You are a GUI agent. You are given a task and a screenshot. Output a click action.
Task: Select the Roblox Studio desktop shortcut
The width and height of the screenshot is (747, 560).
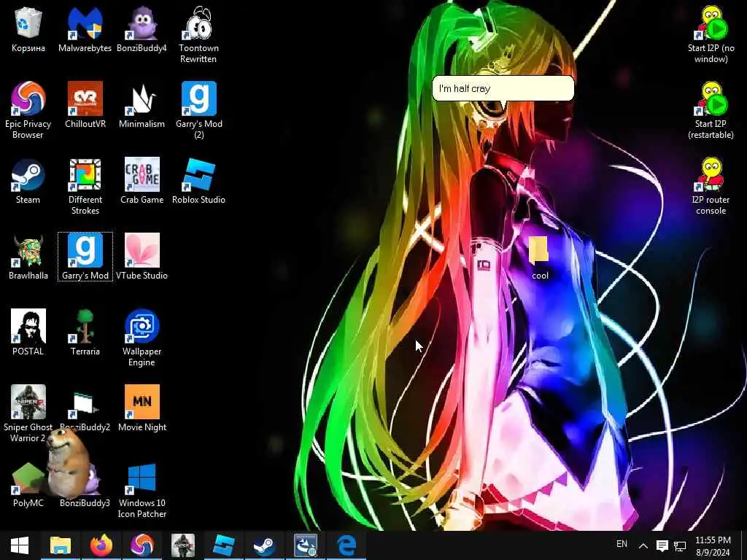[198, 181]
